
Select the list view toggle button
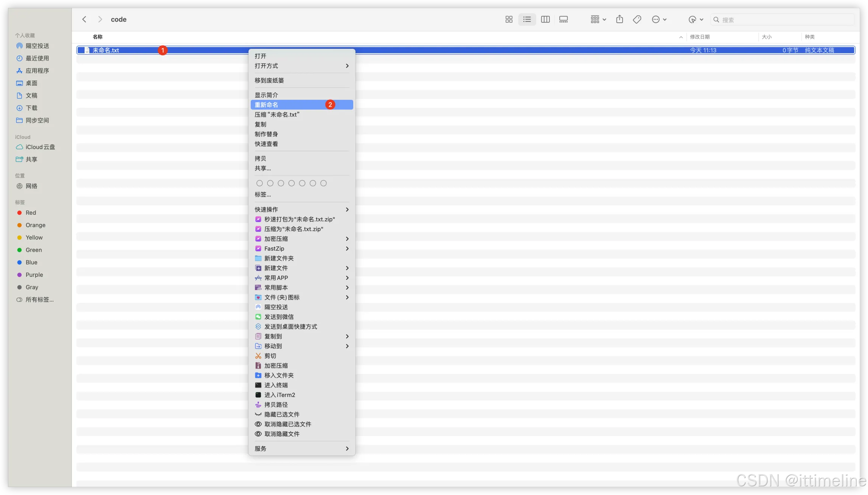(x=527, y=19)
